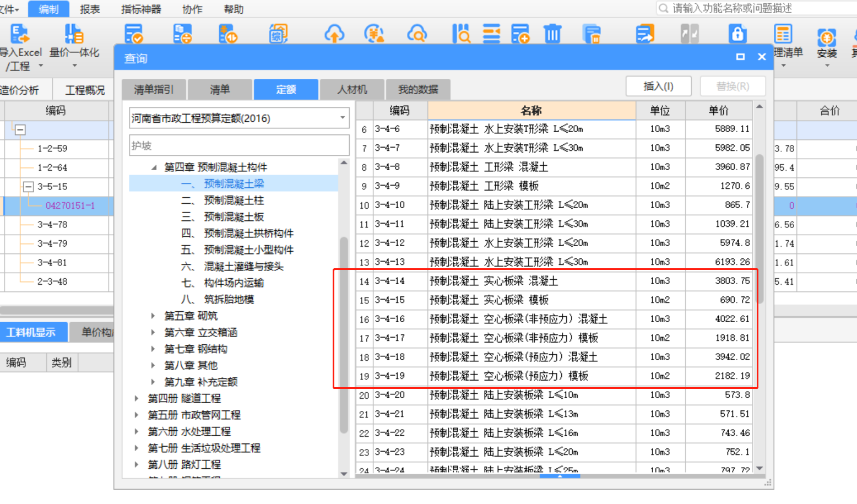Select row 3-4-18 空心板梁(预应力) 混凝土
The image size is (857, 504).
tap(554, 357)
